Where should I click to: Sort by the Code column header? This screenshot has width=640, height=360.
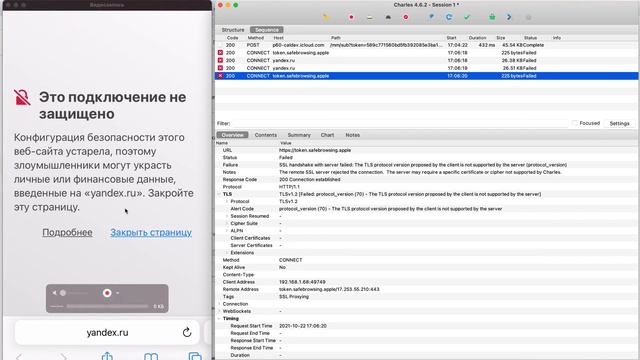[232, 38]
